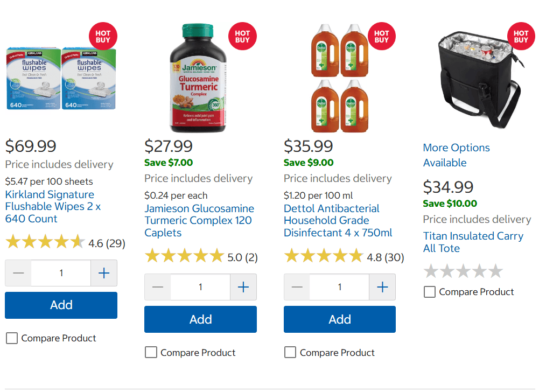Decrease quantity for Kirkland Flushable Wipes

[x=18, y=273]
